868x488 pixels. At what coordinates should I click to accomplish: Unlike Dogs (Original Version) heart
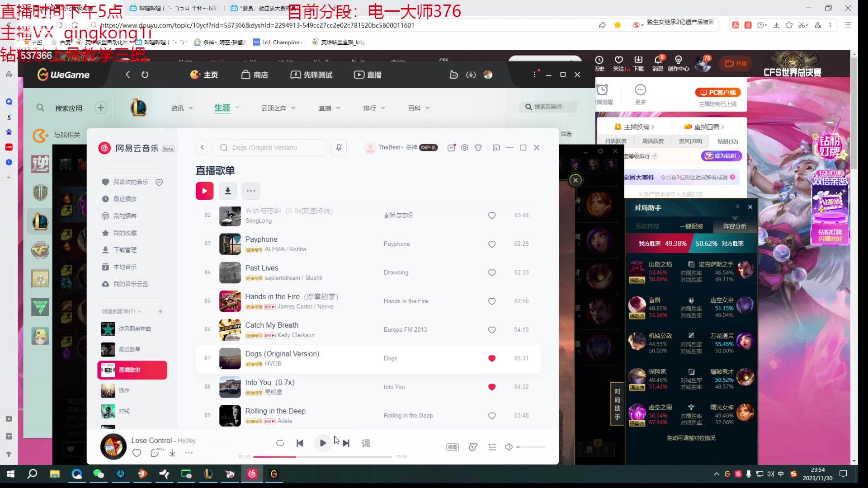(x=492, y=358)
